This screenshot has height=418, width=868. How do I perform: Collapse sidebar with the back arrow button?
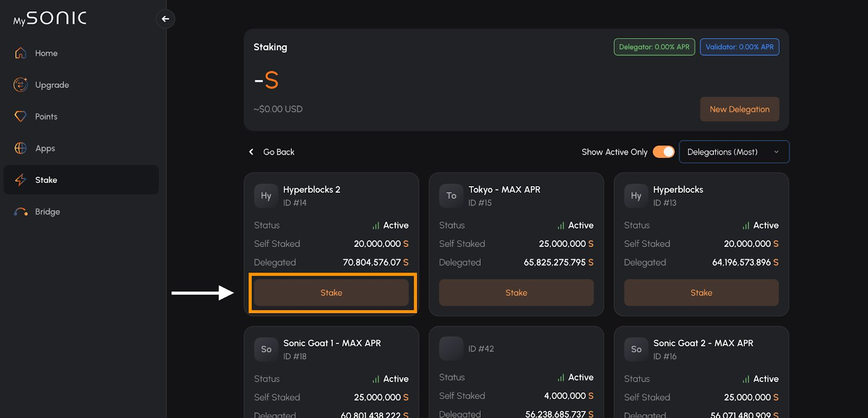point(165,19)
